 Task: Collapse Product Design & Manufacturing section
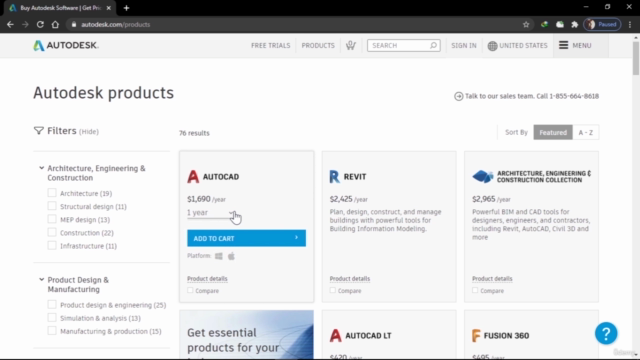41,280
